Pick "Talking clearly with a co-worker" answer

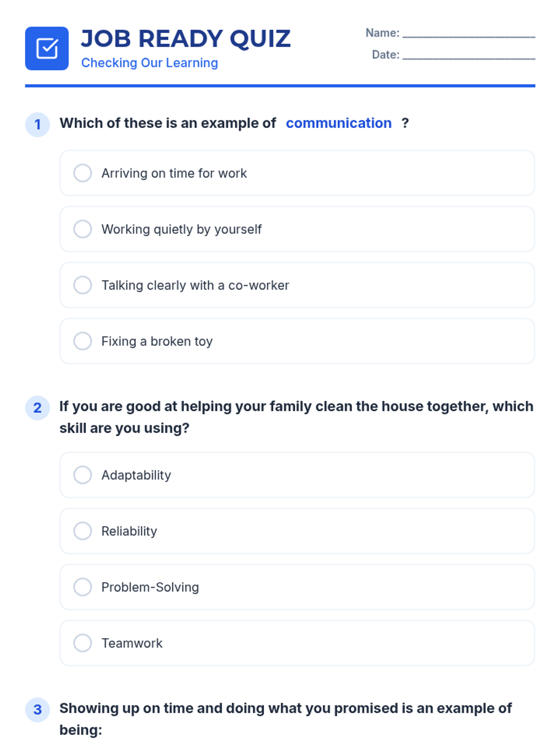83,285
